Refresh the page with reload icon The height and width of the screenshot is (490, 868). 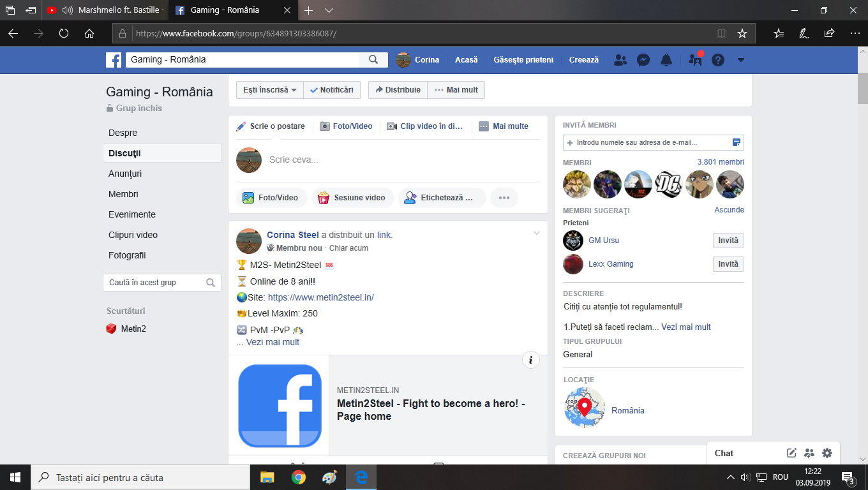pyautogui.click(x=64, y=33)
